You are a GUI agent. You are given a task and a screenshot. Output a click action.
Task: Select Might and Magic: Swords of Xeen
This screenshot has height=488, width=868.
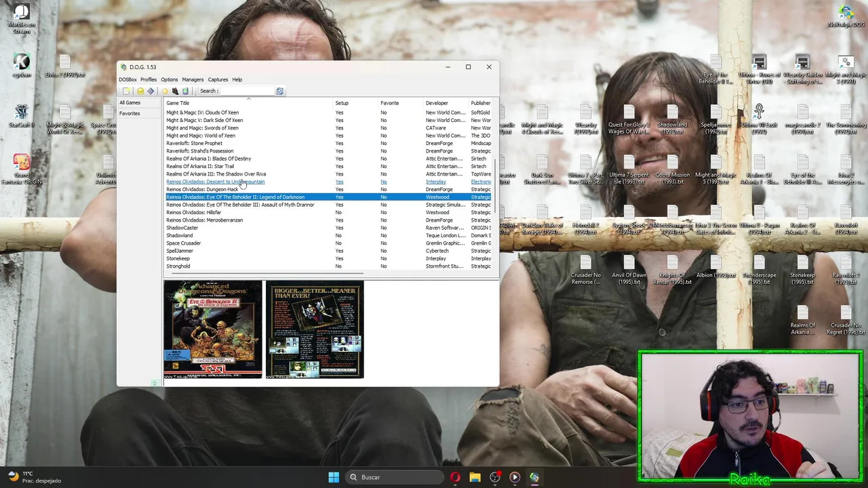pyautogui.click(x=328, y=127)
